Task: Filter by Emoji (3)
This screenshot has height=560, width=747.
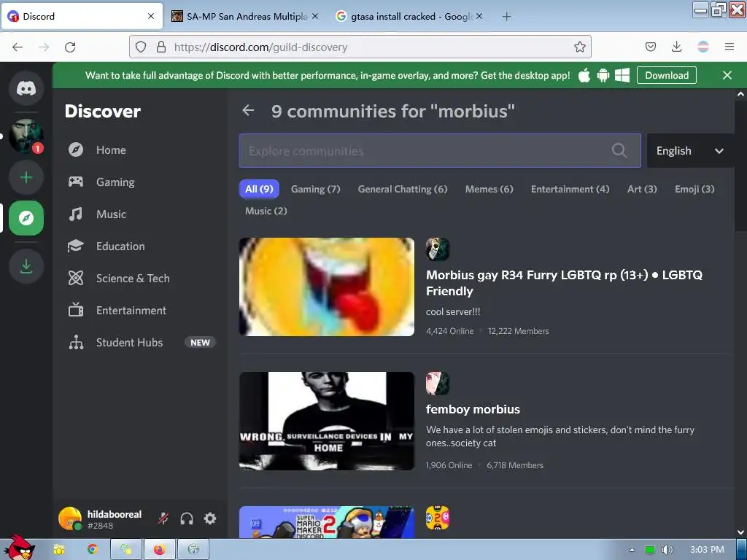Action: point(694,189)
